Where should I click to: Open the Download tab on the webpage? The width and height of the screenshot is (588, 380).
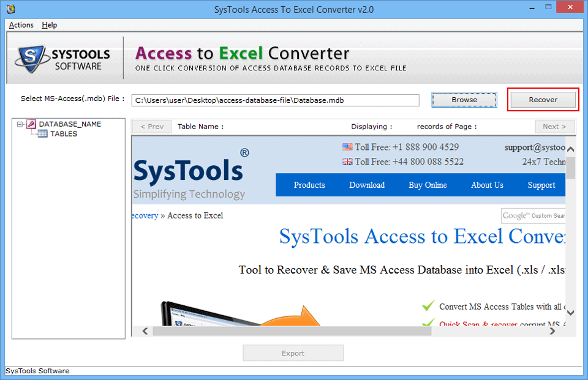coord(367,185)
